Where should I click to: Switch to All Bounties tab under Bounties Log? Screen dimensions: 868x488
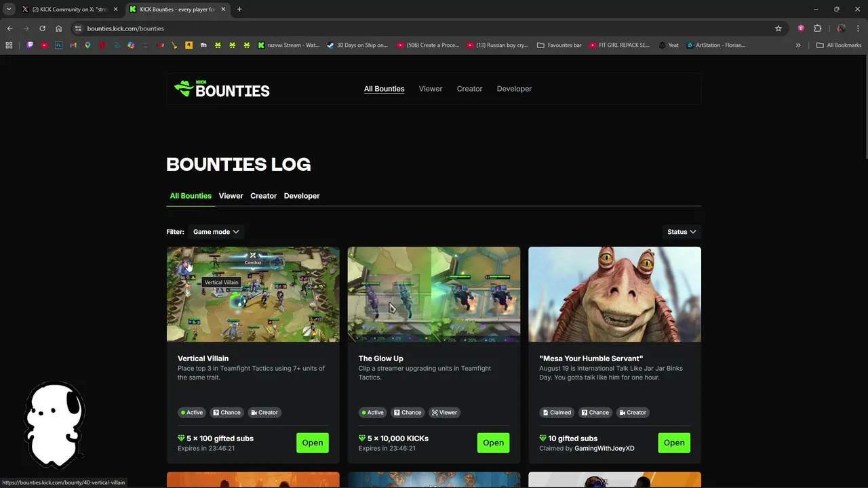191,196
